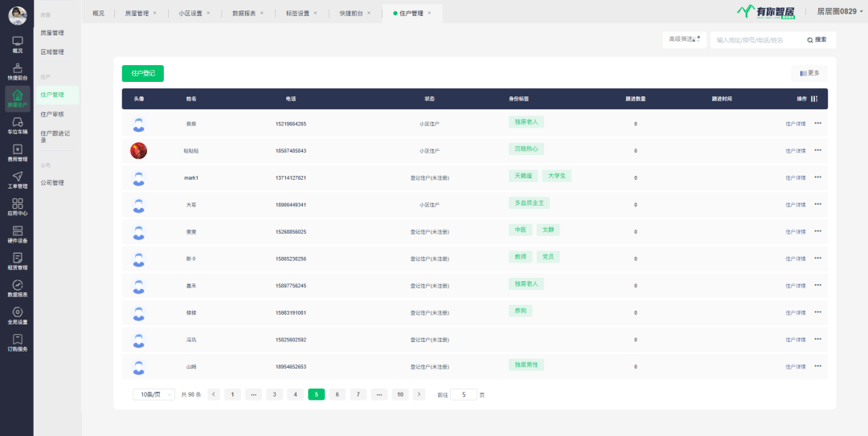The width and height of the screenshot is (868, 436).
Task: Go to 工单管理 in the sidebar
Action: [x=17, y=180]
